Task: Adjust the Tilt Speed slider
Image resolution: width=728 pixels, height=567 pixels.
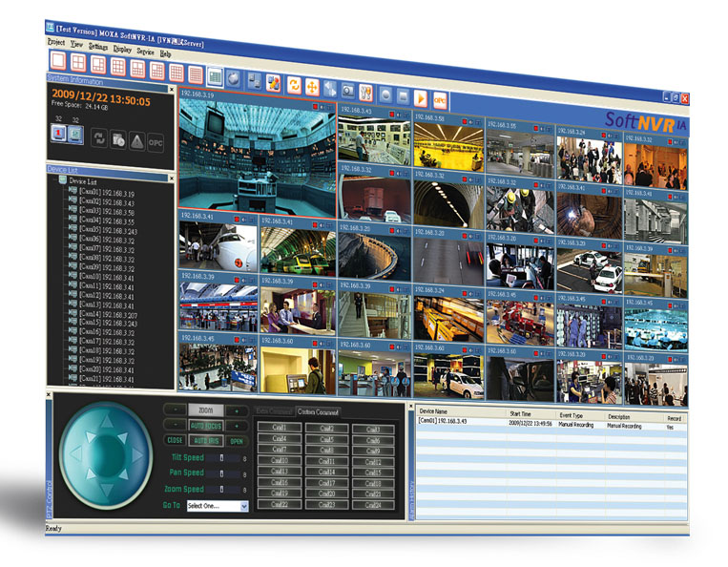Action: pyautogui.click(x=222, y=458)
